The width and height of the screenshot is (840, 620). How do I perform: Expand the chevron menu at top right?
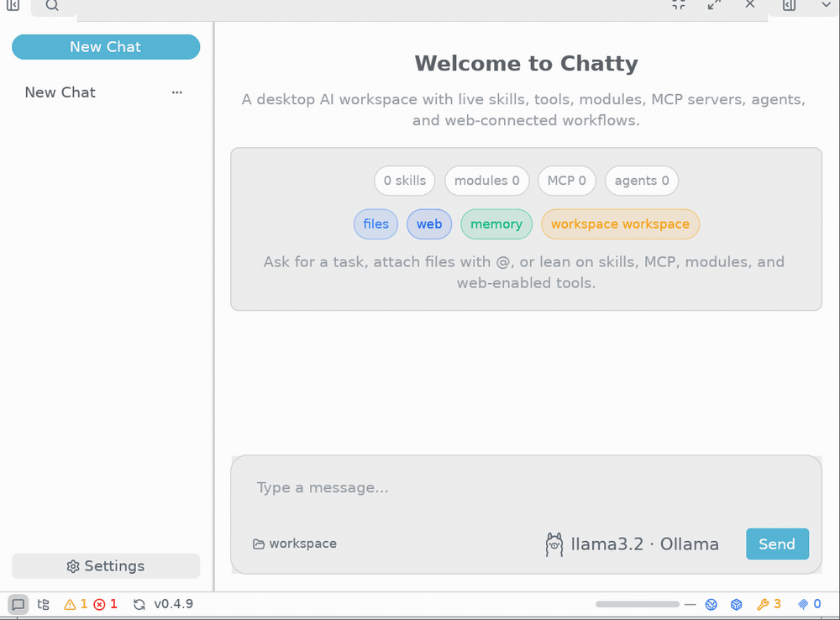pos(826,5)
